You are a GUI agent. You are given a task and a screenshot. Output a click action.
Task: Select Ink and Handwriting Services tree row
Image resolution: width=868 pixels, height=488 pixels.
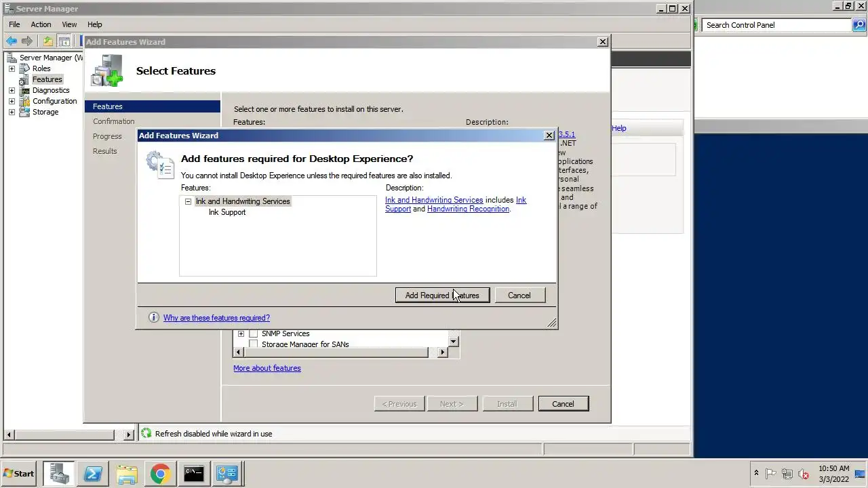pyautogui.click(x=243, y=201)
